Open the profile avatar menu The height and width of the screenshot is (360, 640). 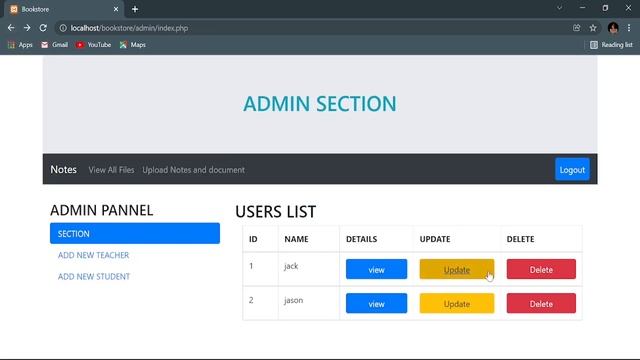[613, 28]
